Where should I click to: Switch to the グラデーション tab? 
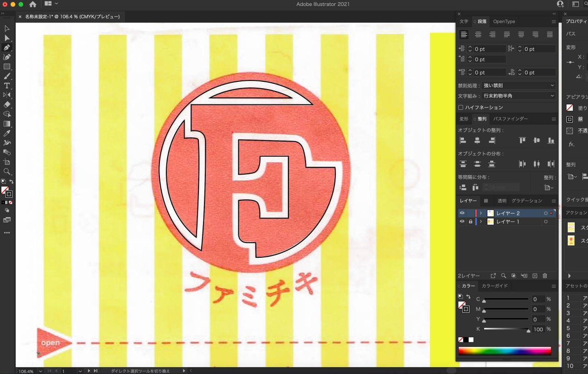point(527,201)
